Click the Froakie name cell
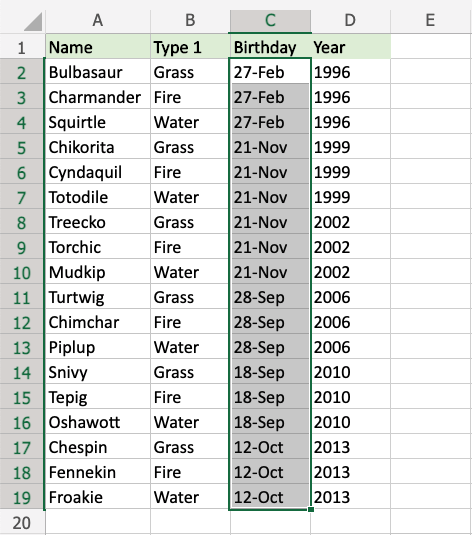Image resolution: width=472 pixels, height=535 pixels. 98,497
